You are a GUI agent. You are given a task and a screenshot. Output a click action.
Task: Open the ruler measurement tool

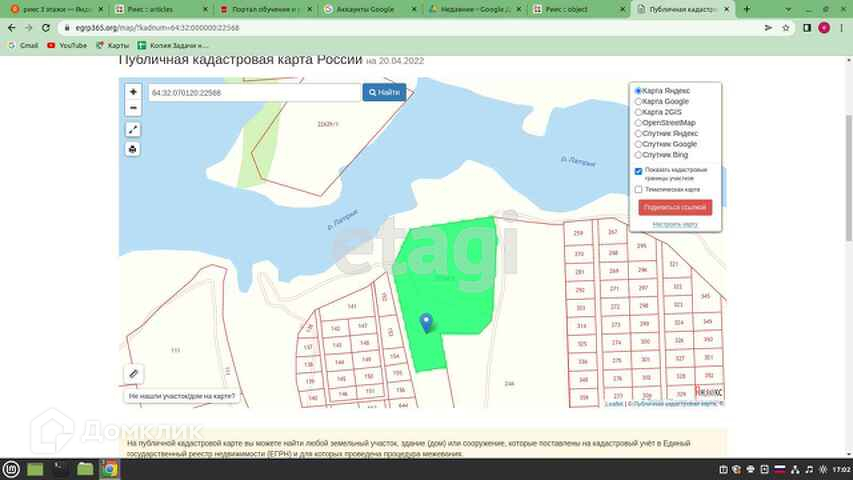133,374
